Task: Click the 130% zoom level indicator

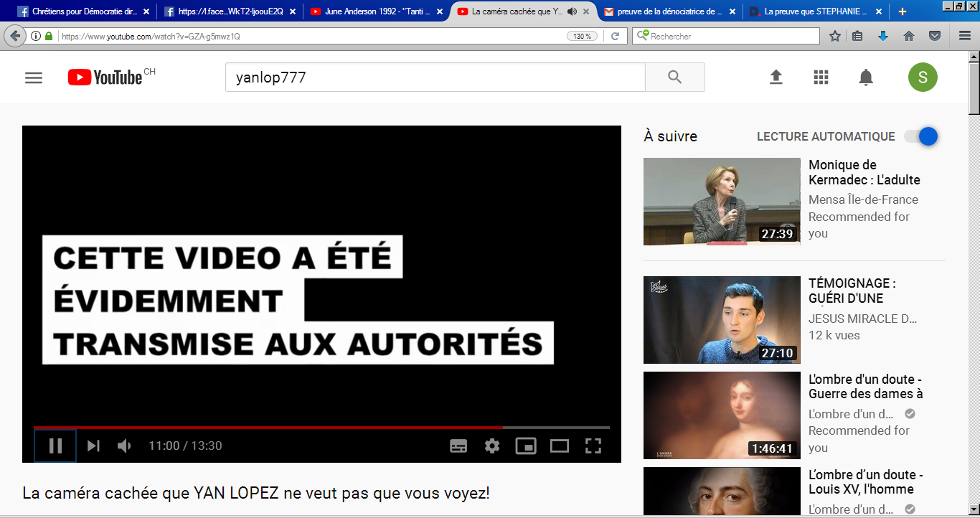Action: 582,36
